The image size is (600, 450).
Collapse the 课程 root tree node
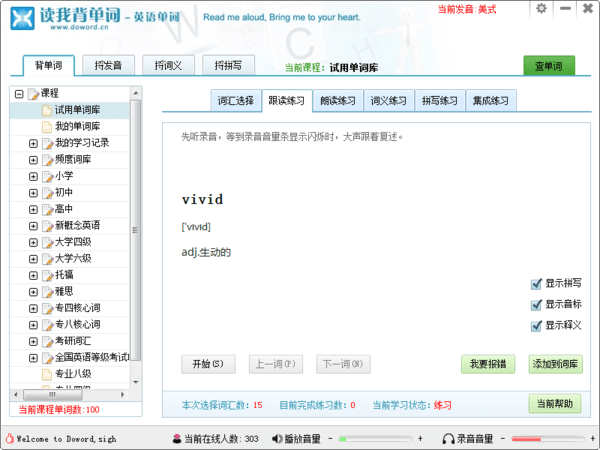coord(19,94)
